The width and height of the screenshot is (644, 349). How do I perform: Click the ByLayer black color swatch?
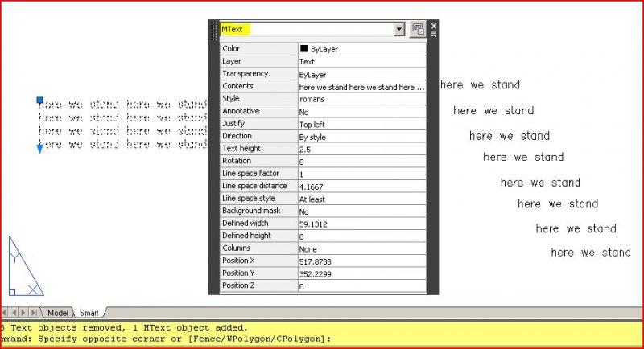304,48
